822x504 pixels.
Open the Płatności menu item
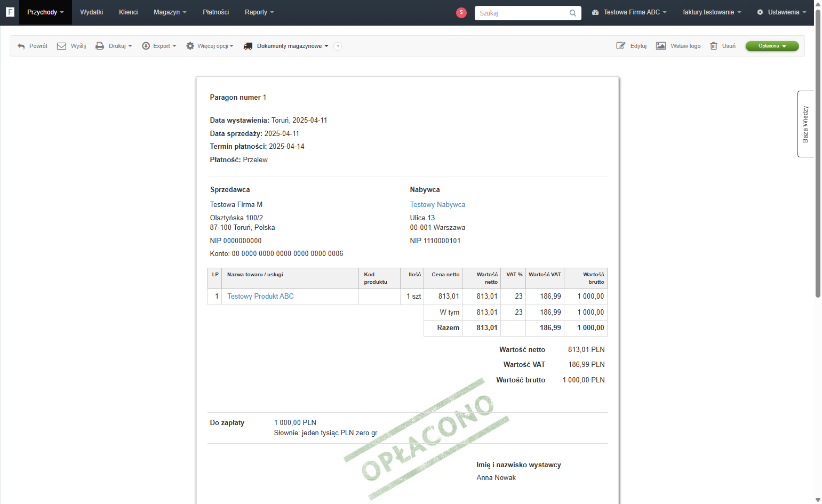(x=216, y=12)
